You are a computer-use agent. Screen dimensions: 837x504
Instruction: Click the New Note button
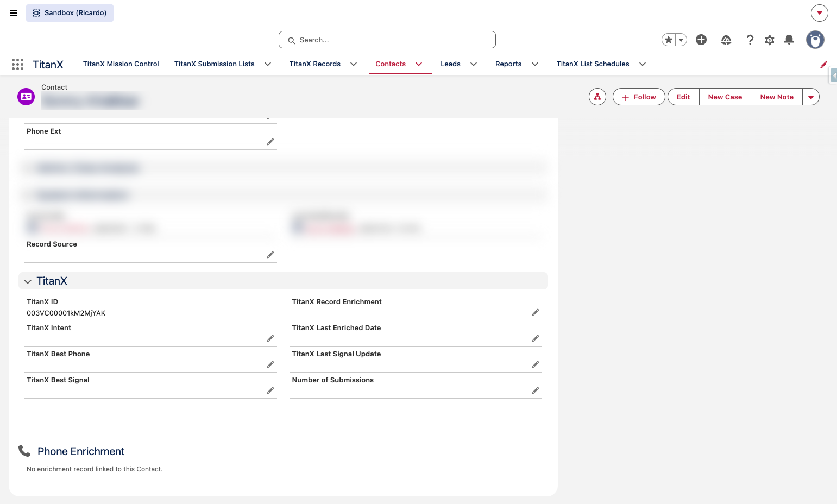point(777,97)
